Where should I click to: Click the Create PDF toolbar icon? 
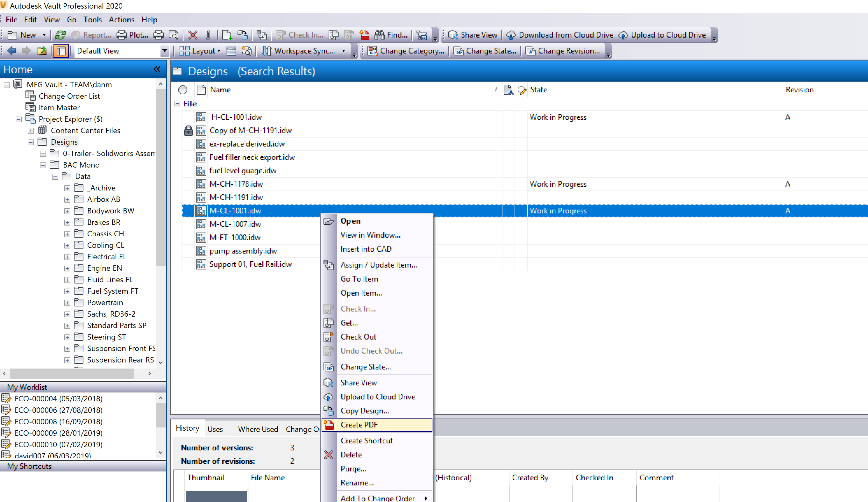(x=364, y=35)
